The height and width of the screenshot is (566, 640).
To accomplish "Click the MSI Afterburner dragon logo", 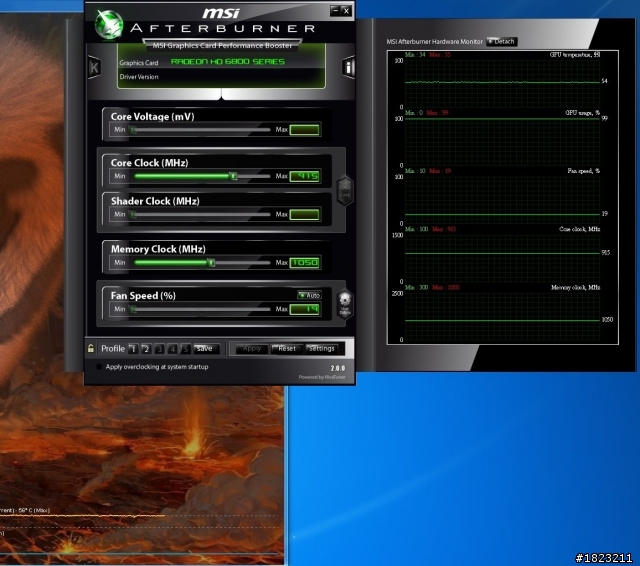I will click(x=109, y=24).
